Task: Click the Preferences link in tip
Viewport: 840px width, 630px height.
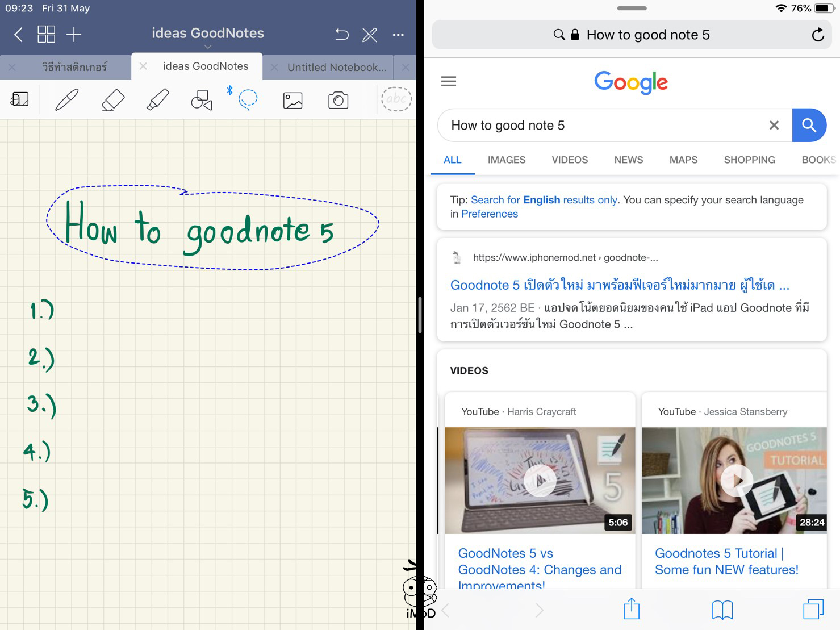Action: pyautogui.click(x=489, y=214)
